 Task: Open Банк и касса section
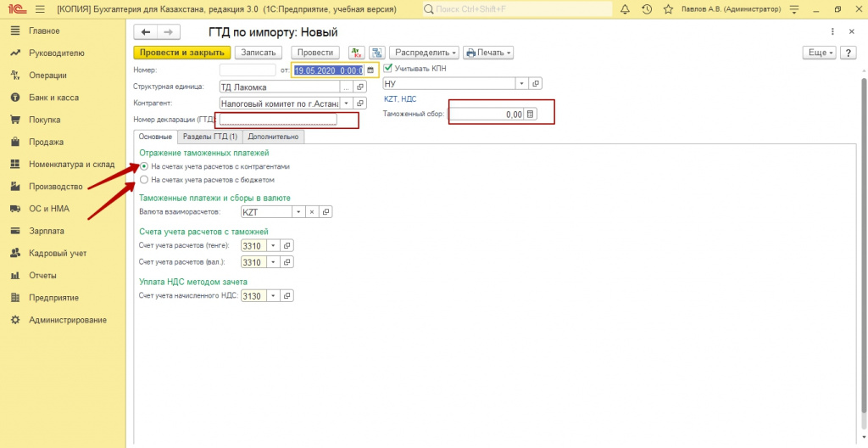53,98
